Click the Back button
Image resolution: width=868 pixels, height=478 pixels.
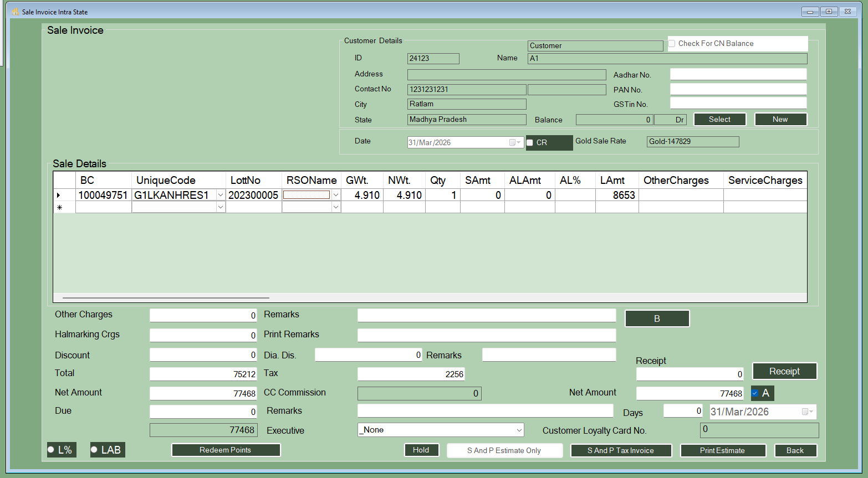click(795, 450)
